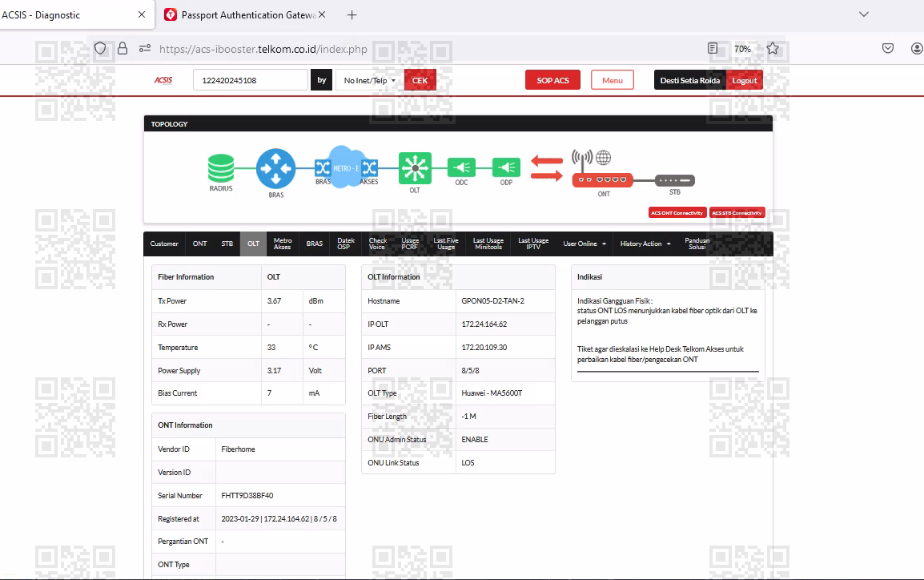924x580 pixels.
Task: Toggle reader view icon
Action: [x=713, y=48]
